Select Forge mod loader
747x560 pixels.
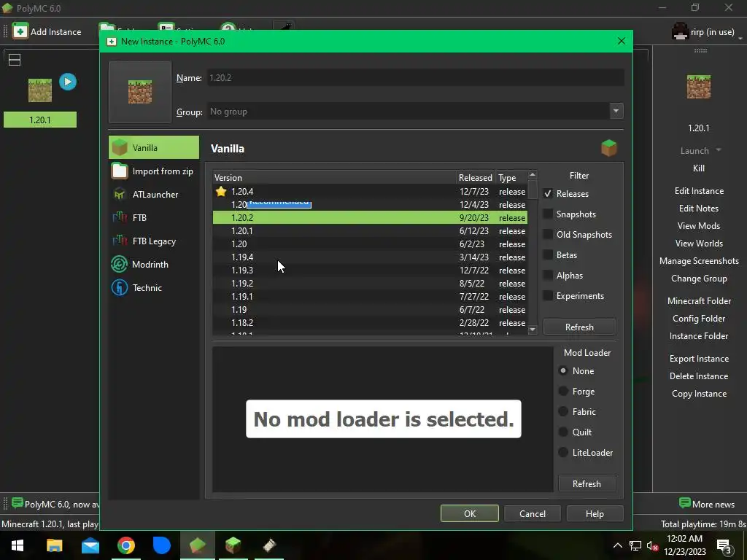tap(563, 392)
